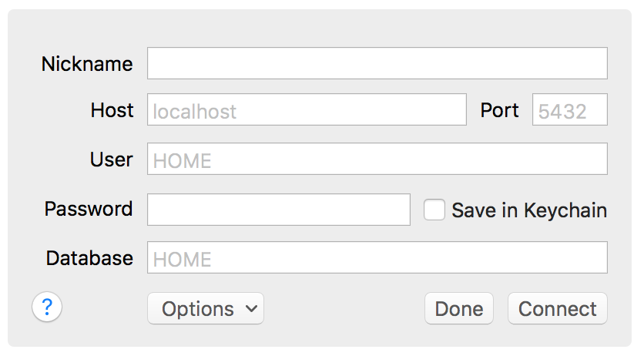Click the User label
This screenshot has width=644, height=356.
pos(111,160)
